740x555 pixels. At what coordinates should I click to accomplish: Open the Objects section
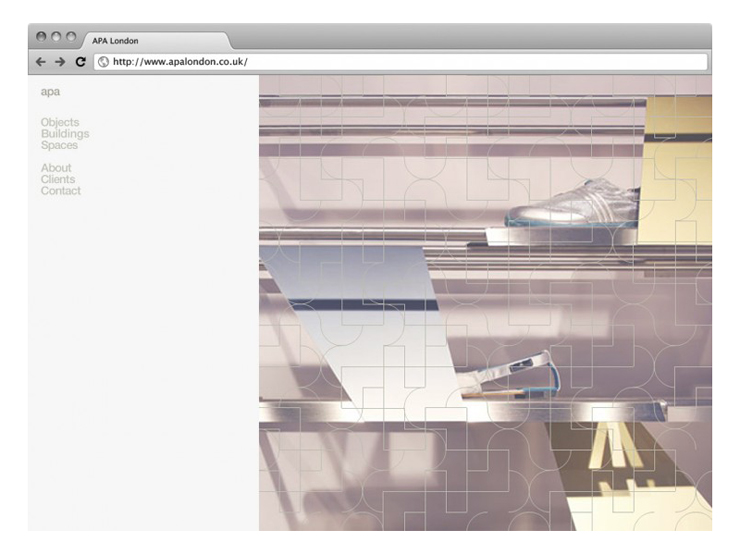tap(60, 122)
